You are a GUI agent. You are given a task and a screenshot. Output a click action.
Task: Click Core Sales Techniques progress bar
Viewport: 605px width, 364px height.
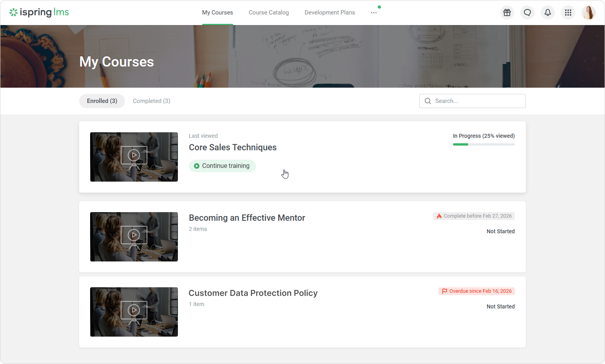click(484, 144)
